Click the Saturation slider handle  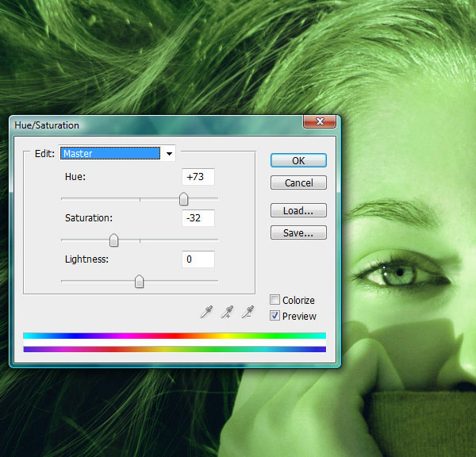113,240
